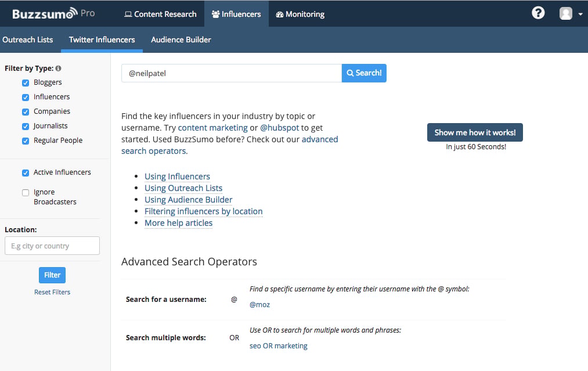Click the @moz example link
The width and height of the screenshot is (588, 371).
click(x=259, y=305)
